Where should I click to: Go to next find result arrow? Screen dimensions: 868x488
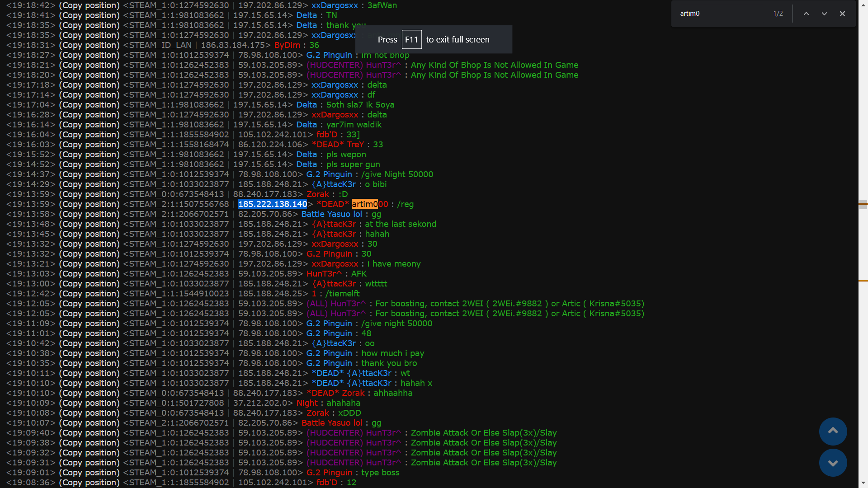coord(824,14)
